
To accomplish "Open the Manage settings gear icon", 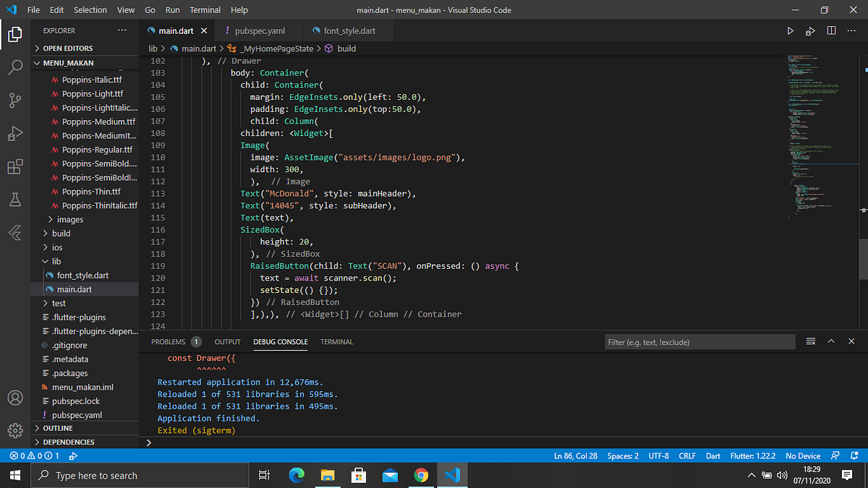I will click(x=15, y=430).
